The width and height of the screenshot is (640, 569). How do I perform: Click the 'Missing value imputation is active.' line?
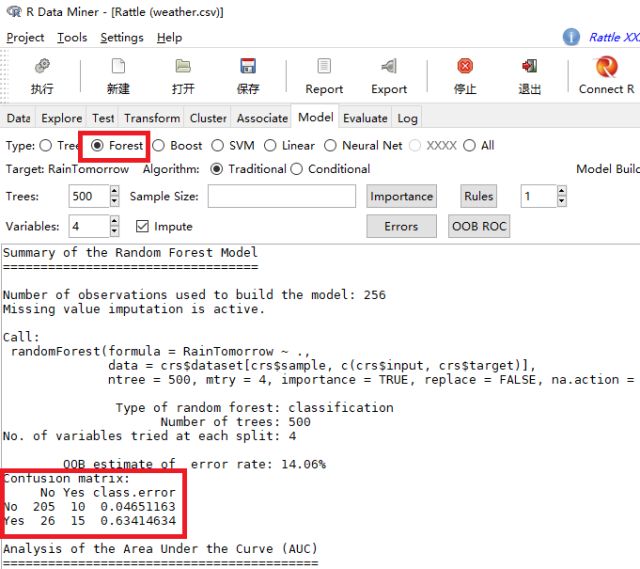tap(133, 309)
